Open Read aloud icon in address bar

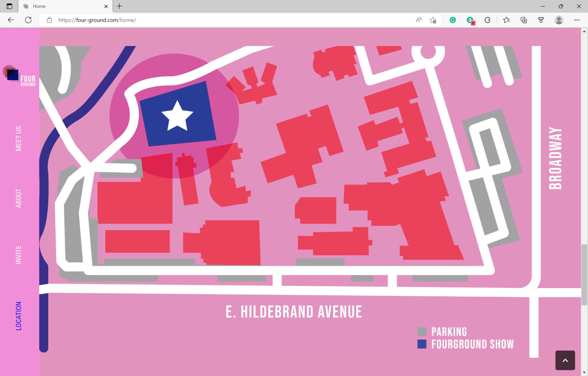coord(419,20)
